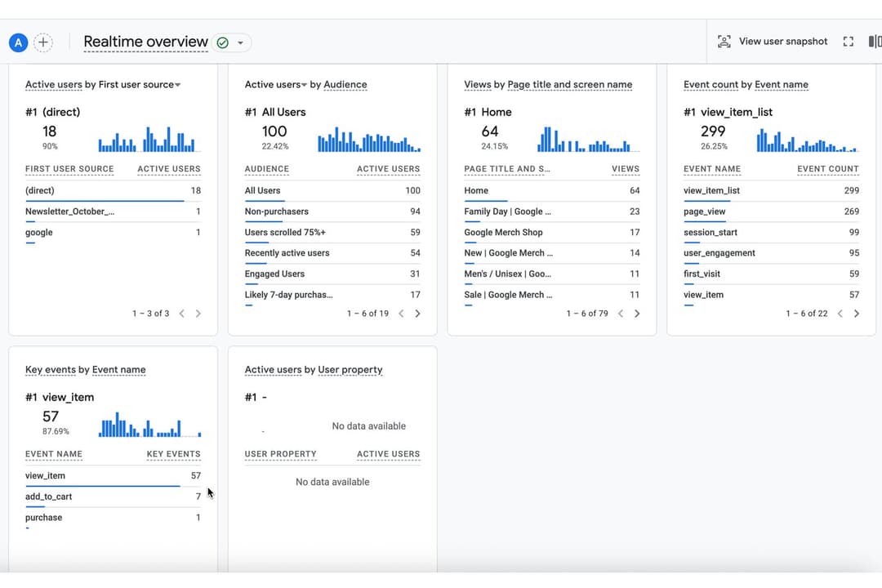882x588 pixels.
Task: Select the view_item row in the Key events table
Action: [113, 476]
